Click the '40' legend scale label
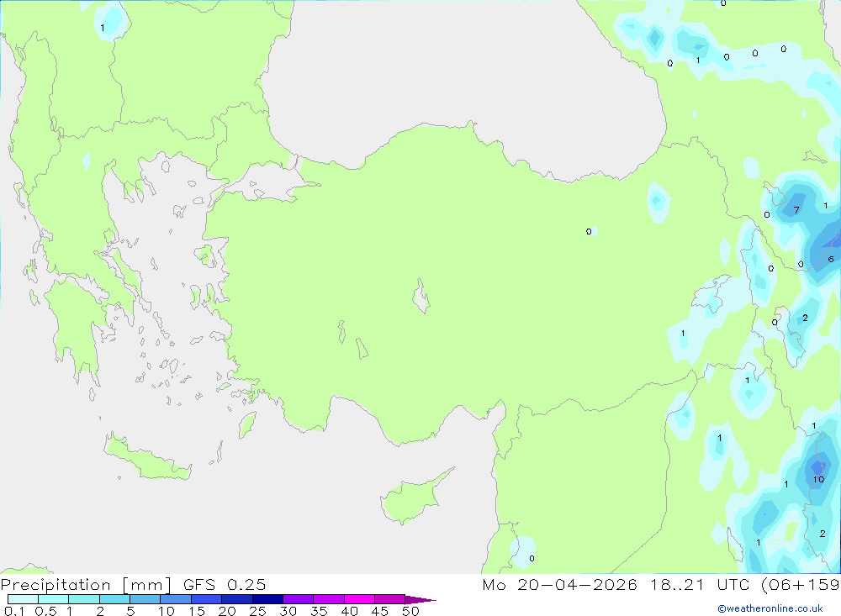This screenshot has height=616, width=841. point(349,611)
